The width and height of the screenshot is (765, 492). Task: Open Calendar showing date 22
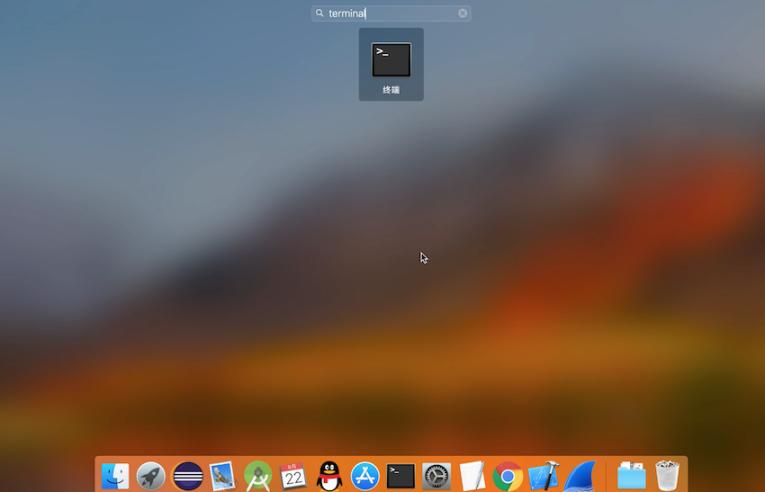click(293, 475)
